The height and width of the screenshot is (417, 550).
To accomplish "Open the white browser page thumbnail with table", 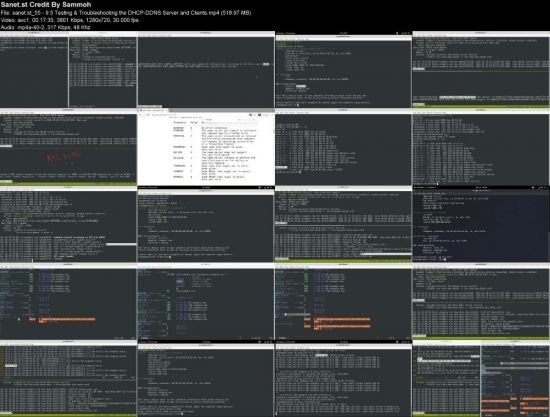I will (x=206, y=147).
